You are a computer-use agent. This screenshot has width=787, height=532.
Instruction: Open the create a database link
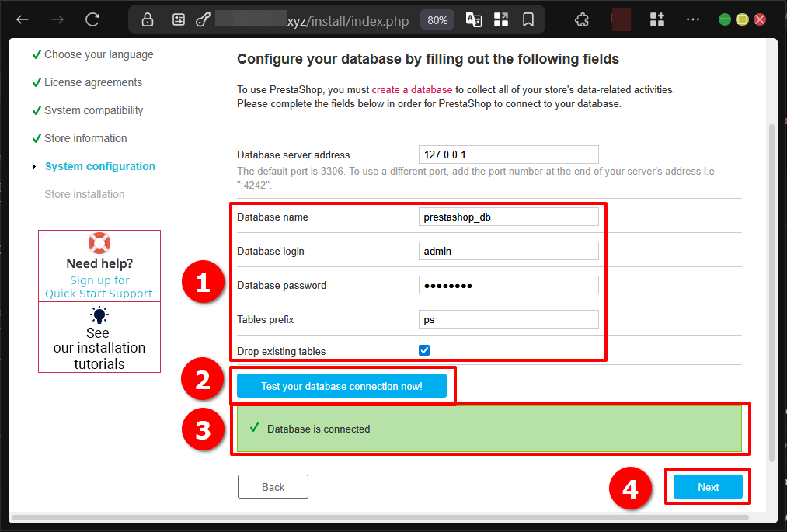coord(412,89)
